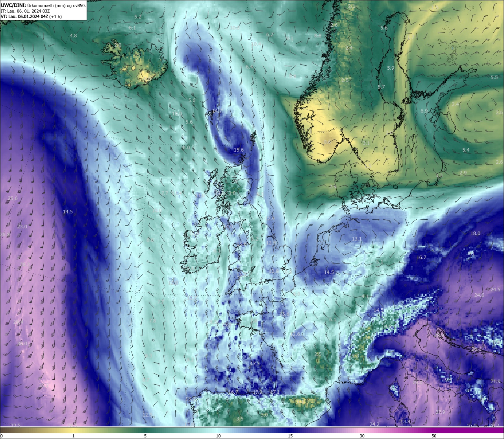Click the 25.6 value label
The height and width of the screenshot is (439, 504).
point(13,198)
